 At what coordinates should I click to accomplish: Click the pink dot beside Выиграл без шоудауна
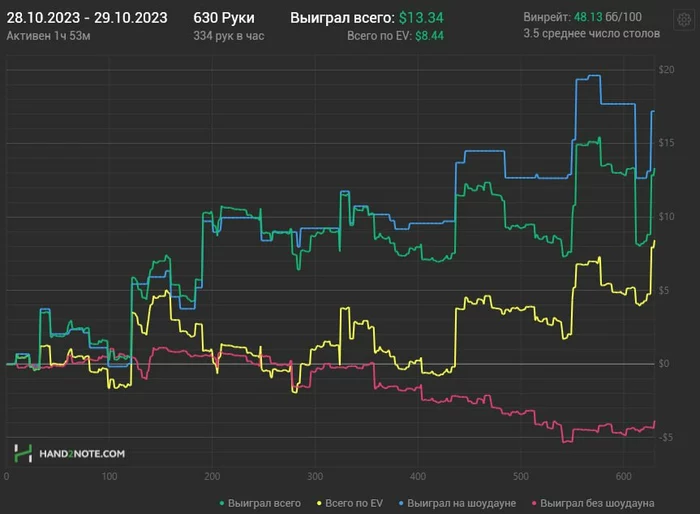point(535,503)
